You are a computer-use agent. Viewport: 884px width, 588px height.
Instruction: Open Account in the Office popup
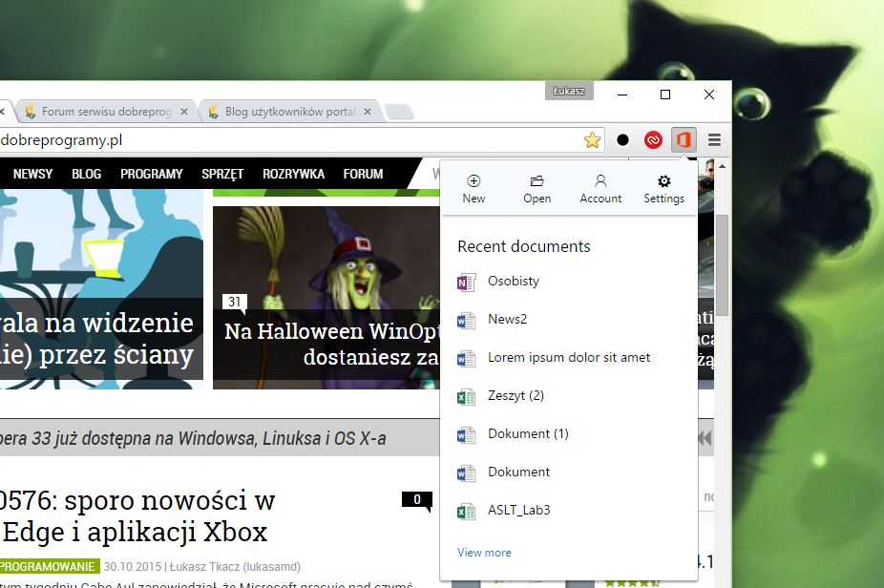coord(600,189)
